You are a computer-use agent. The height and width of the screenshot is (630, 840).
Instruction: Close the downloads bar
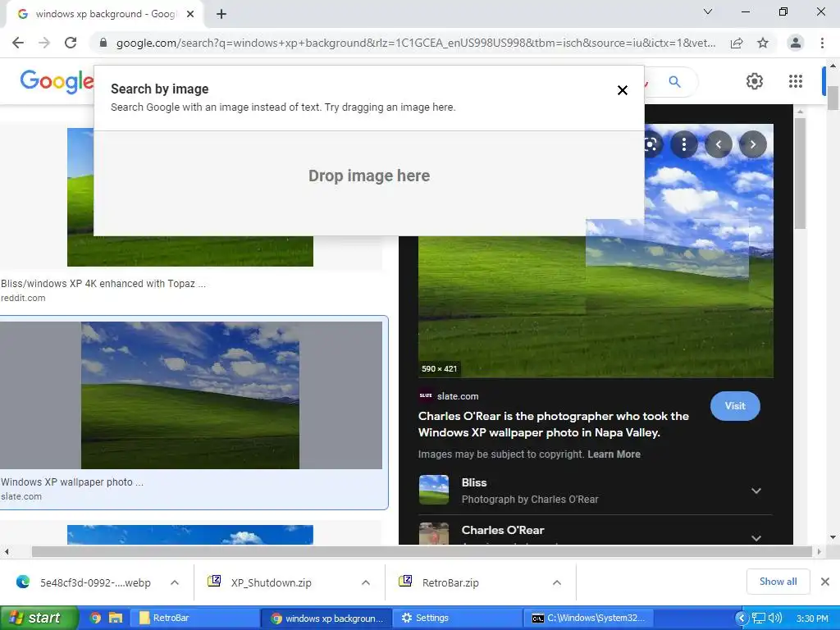point(825,582)
